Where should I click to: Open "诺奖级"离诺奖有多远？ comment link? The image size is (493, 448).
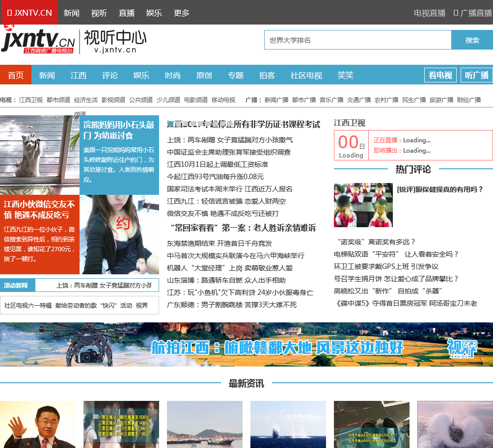point(376,242)
